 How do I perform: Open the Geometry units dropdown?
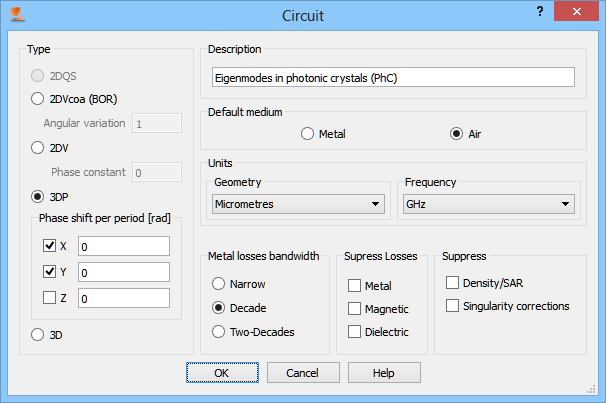299,204
